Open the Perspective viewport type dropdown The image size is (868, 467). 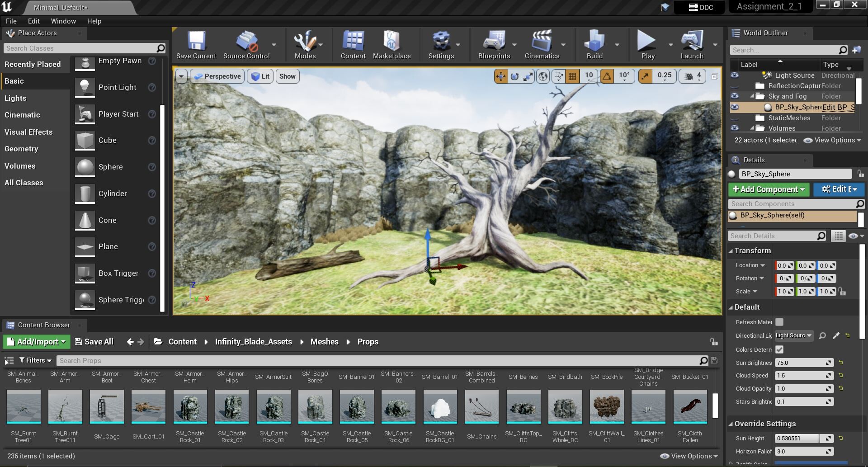(x=217, y=76)
